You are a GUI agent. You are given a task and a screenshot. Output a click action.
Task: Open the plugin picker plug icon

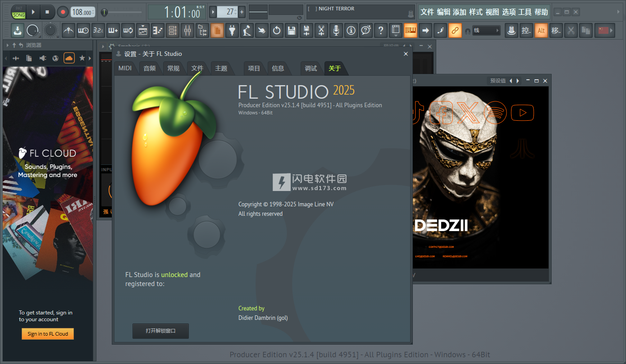232,31
